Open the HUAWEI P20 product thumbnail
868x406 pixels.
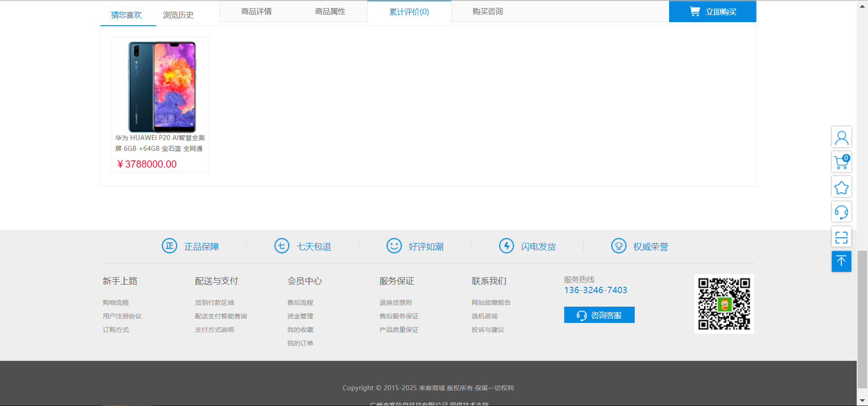(x=161, y=86)
